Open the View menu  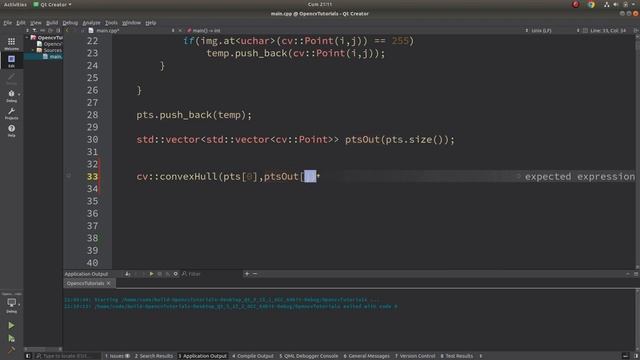pos(36,23)
